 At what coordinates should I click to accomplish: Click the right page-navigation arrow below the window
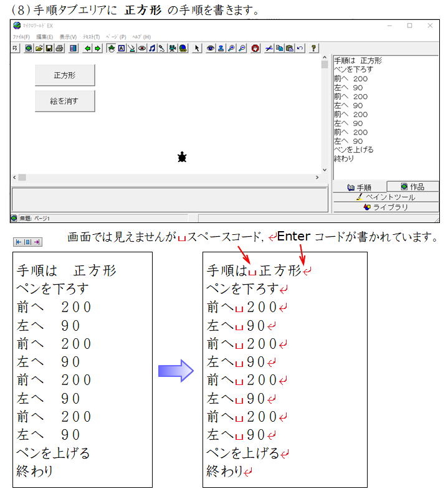point(37,242)
